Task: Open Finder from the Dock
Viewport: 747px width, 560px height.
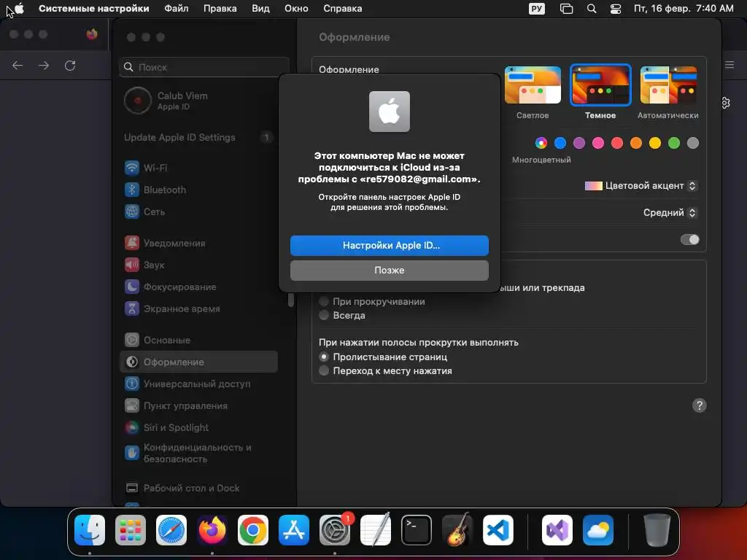Action: (90, 530)
